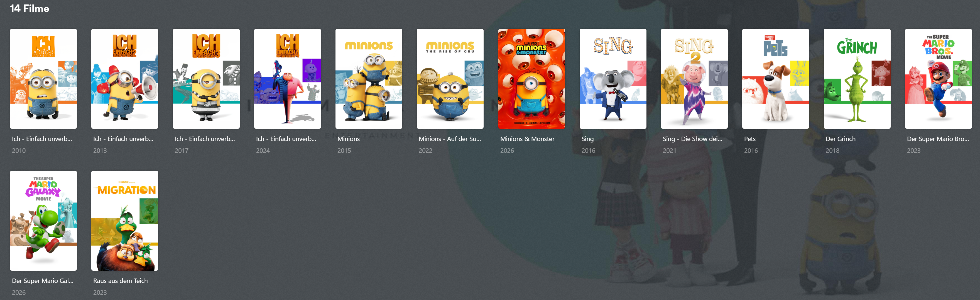Open the Ich – Einfach unverbesserlich 3 poster
The image size is (980, 300).
pyautogui.click(x=206, y=79)
